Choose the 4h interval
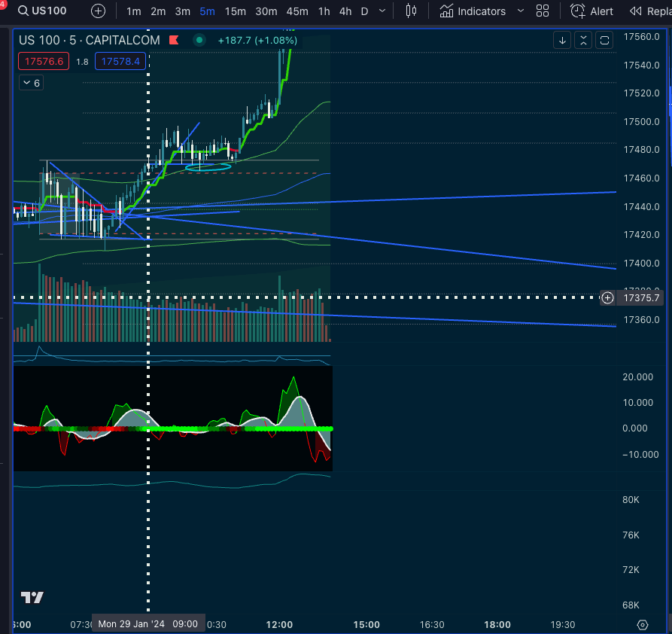 click(345, 11)
